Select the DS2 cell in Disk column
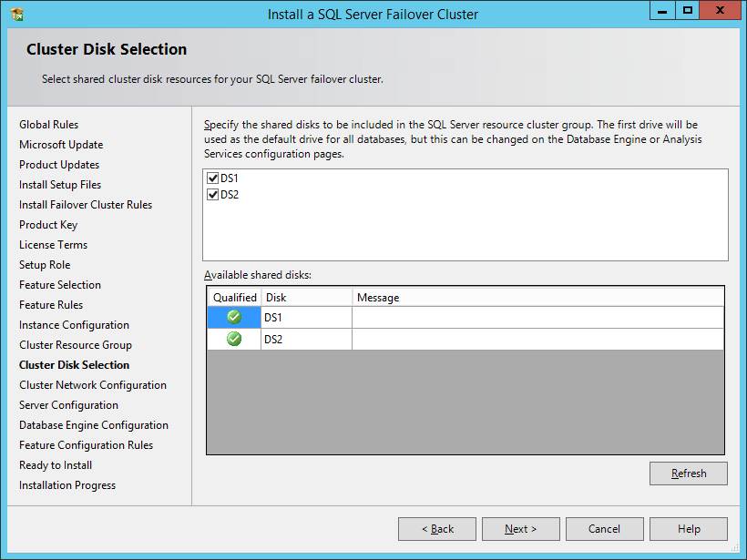This screenshot has width=747, height=560. (x=307, y=340)
